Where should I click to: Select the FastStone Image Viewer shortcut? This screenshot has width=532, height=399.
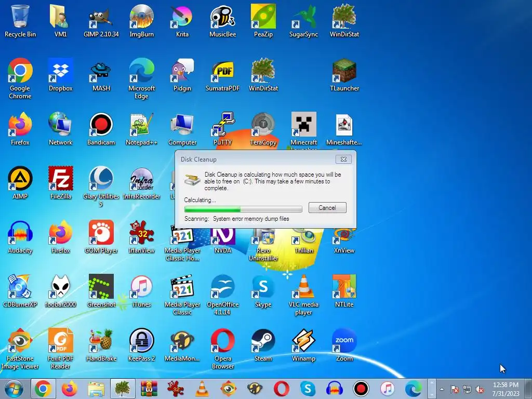[x=20, y=349]
